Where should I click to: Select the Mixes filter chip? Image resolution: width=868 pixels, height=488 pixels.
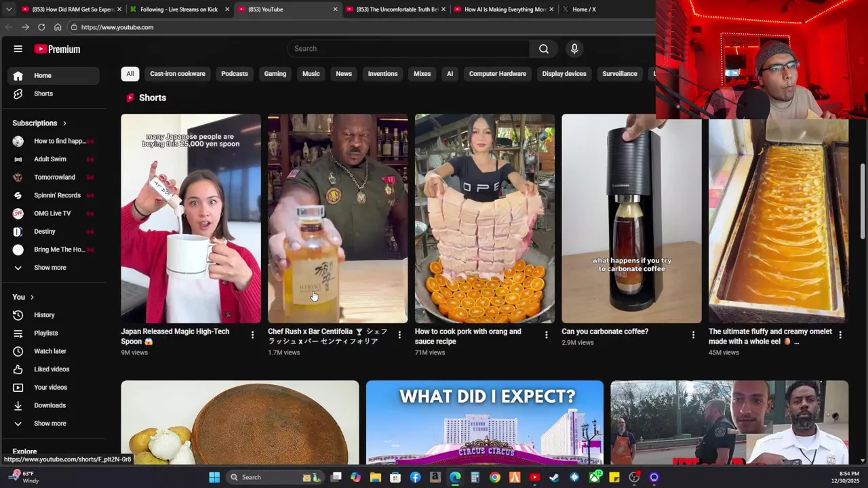422,74
